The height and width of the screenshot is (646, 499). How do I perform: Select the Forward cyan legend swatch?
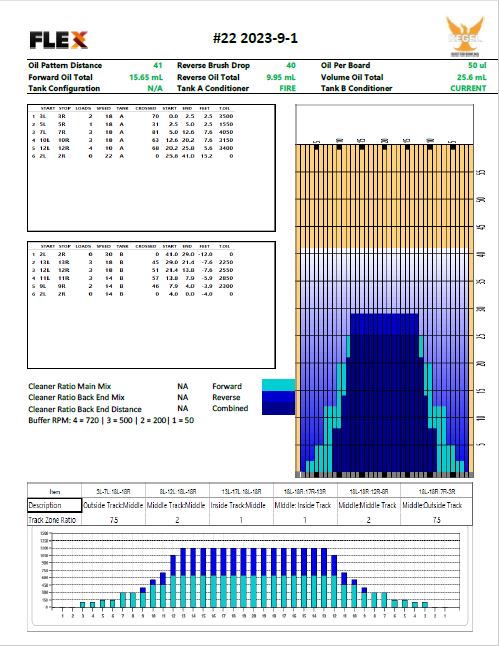point(278,385)
